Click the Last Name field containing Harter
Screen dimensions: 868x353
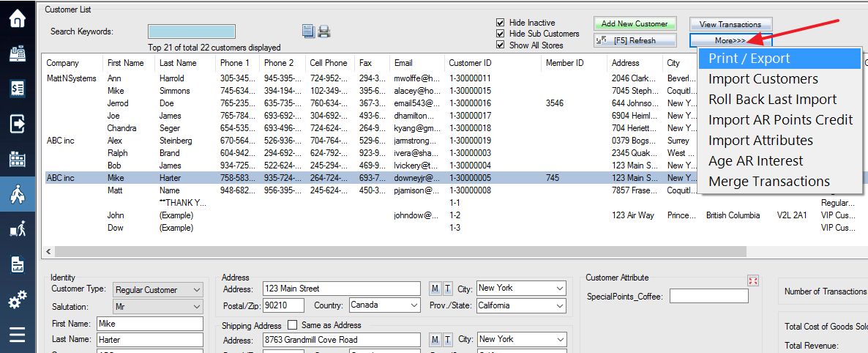[149, 340]
